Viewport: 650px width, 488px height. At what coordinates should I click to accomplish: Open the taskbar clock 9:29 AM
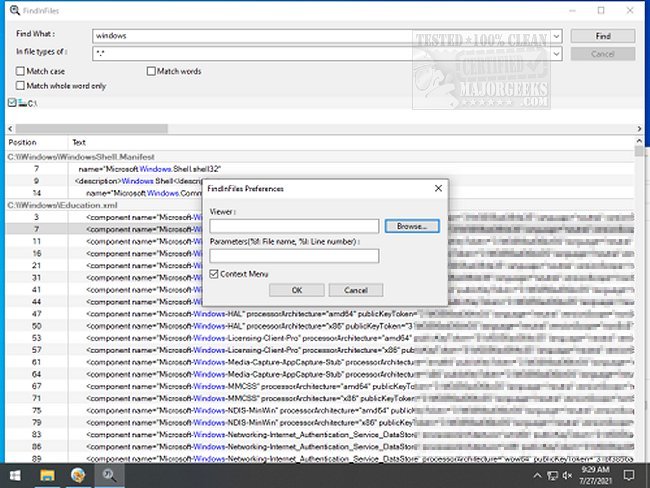(x=595, y=475)
